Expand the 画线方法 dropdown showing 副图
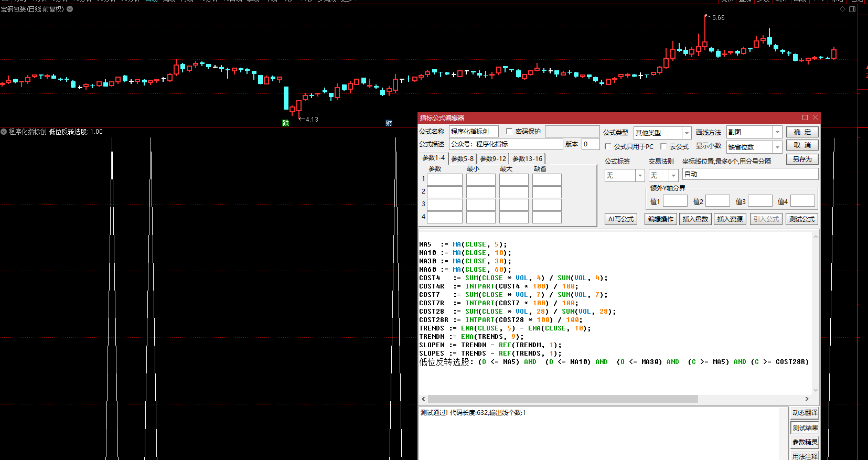This screenshot has width=868, height=460. click(777, 132)
